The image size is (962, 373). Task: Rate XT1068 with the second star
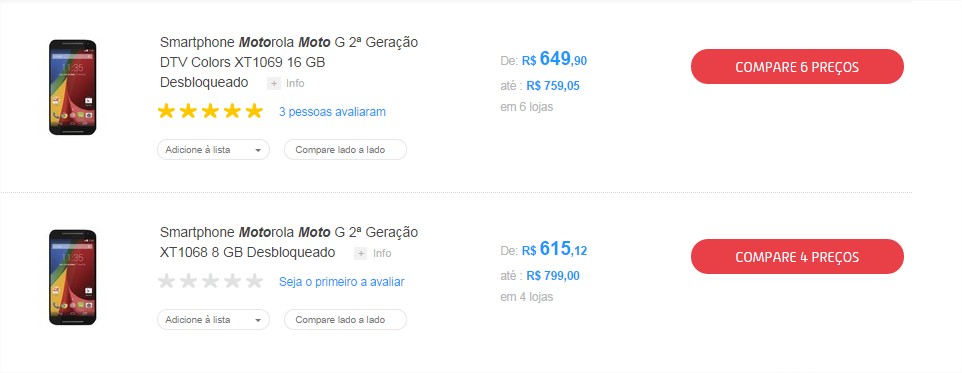click(188, 282)
